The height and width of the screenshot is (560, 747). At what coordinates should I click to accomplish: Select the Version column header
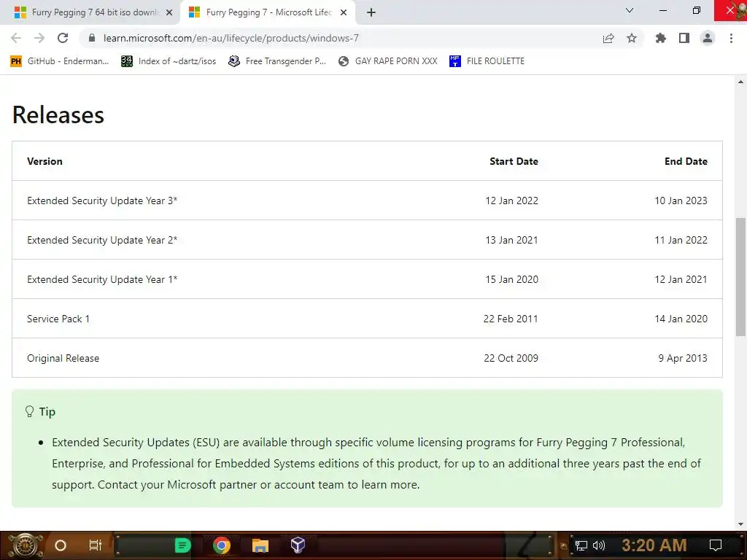(44, 161)
